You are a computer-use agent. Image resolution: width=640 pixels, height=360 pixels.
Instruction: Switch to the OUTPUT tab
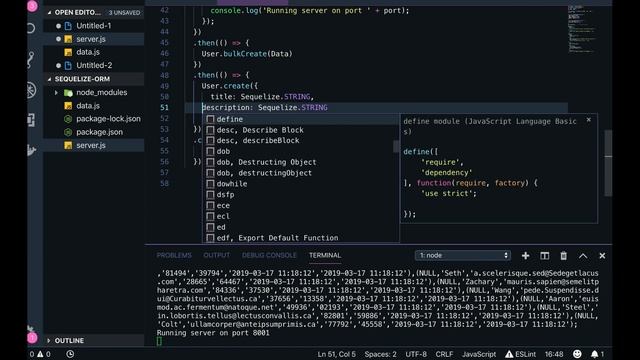coord(217,256)
